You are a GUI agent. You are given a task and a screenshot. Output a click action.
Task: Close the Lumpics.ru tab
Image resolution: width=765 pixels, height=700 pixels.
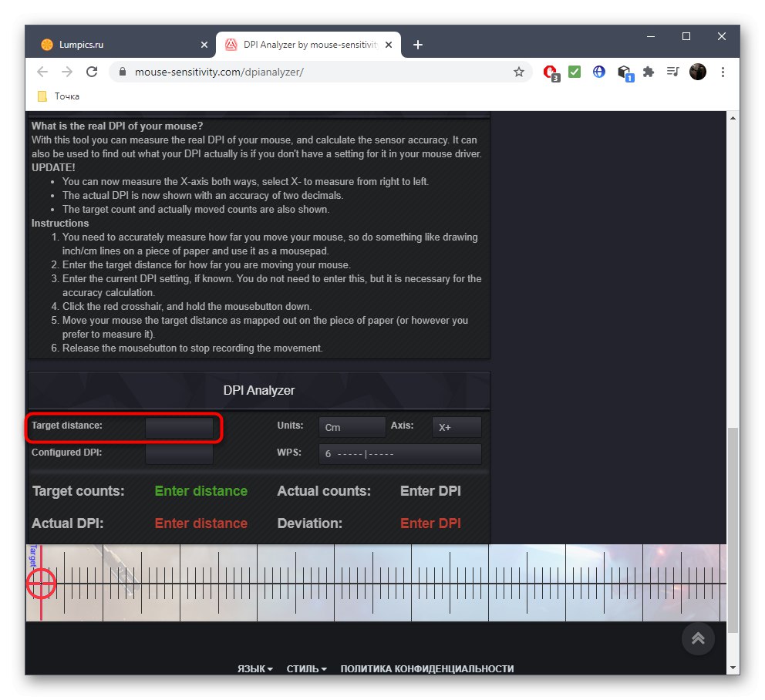pyautogui.click(x=204, y=45)
